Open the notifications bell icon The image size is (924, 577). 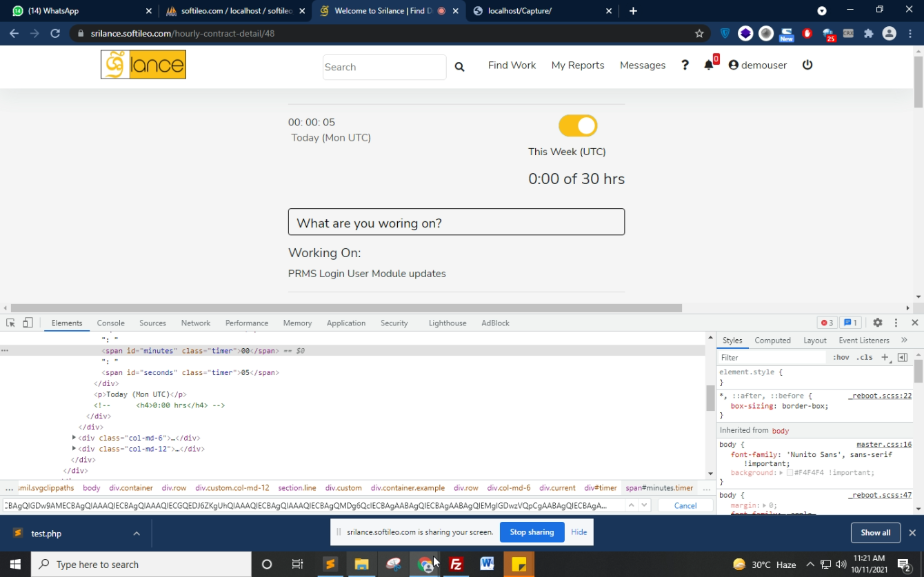pyautogui.click(x=708, y=65)
